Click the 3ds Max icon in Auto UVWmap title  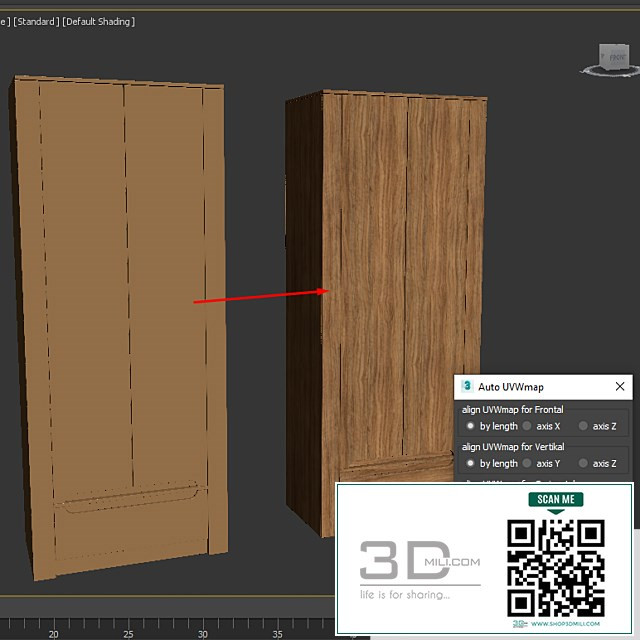[467, 386]
